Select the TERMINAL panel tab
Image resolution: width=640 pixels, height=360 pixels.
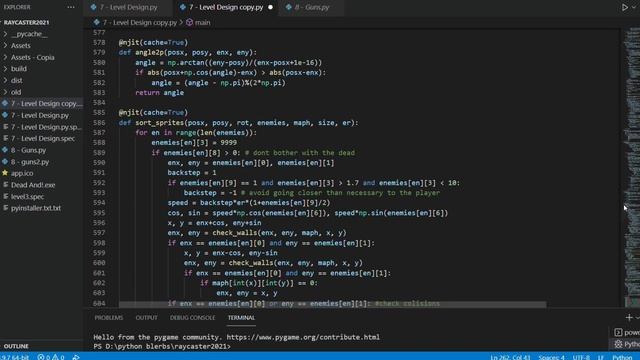pyautogui.click(x=241, y=318)
